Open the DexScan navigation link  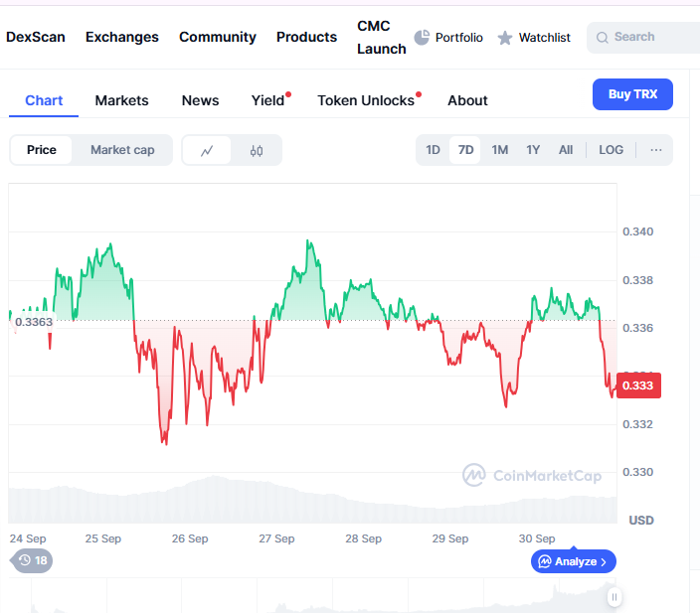coord(36,37)
